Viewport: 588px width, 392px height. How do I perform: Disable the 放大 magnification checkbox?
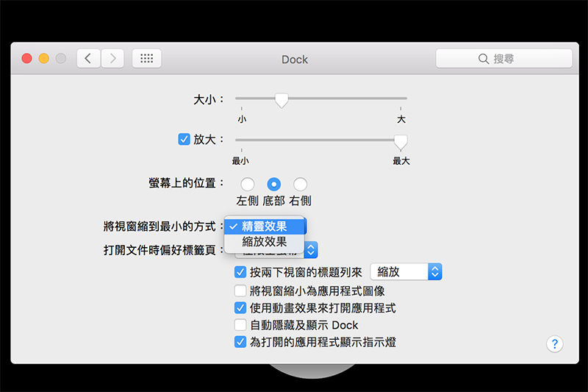[184, 139]
